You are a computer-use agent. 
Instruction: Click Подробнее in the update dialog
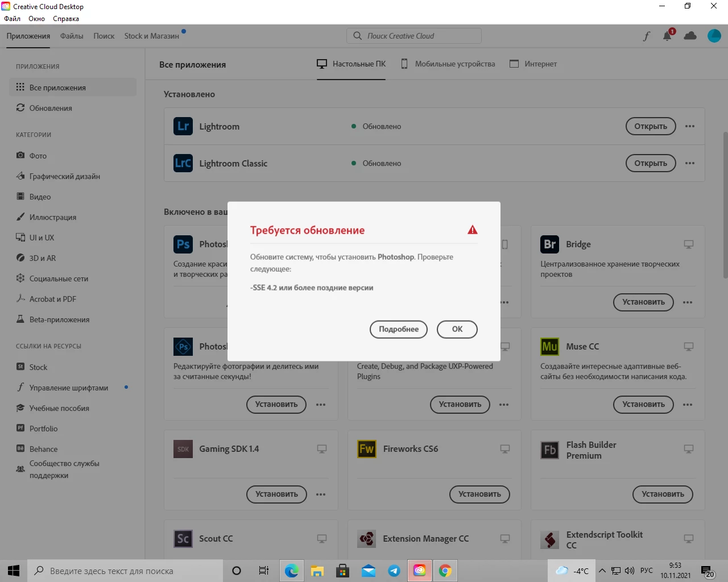tap(399, 329)
